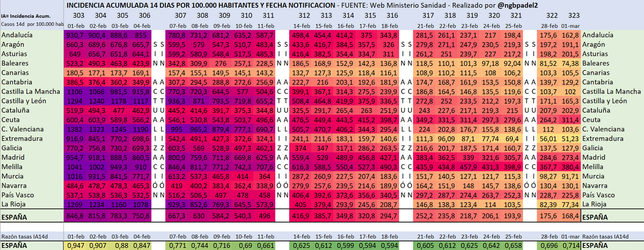Select day number header '303'
This screenshot has width=644, height=250.
tap(78, 16)
